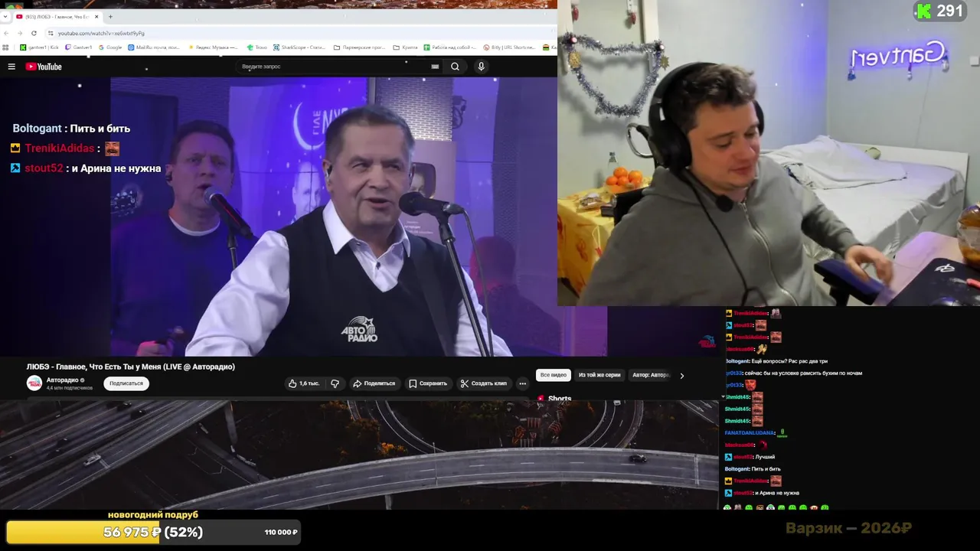Open the Авторадио channel avatar
980x551 pixels.
[x=34, y=383]
